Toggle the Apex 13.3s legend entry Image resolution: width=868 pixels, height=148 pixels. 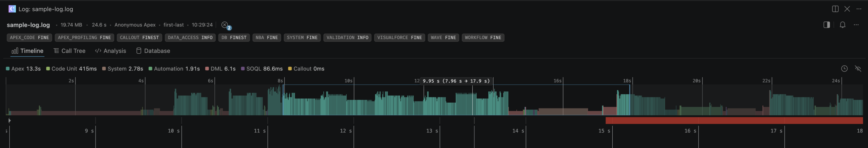(23, 69)
